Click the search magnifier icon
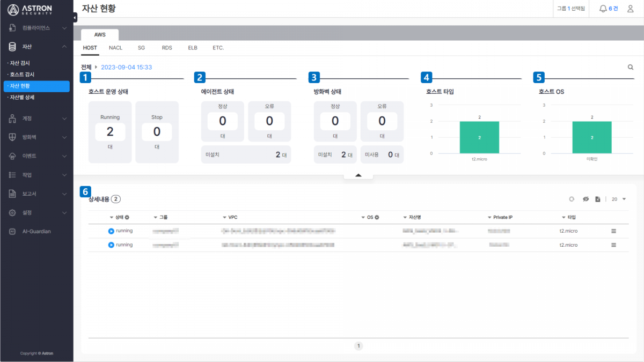 (x=631, y=68)
